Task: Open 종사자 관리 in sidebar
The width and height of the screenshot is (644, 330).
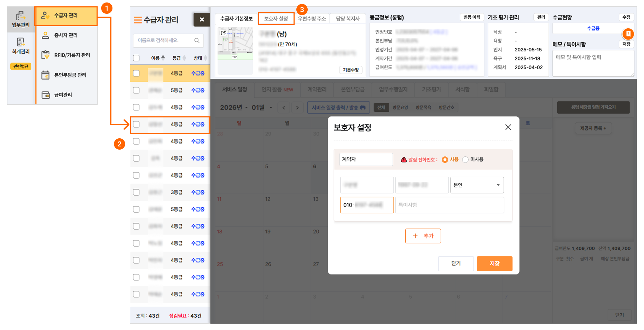Action: [66, 35]
